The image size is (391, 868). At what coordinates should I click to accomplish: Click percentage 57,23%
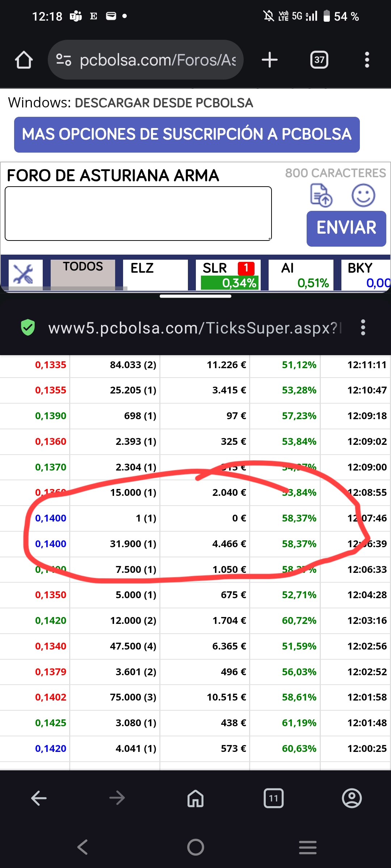pyautogui.click(x=299, y=416)
